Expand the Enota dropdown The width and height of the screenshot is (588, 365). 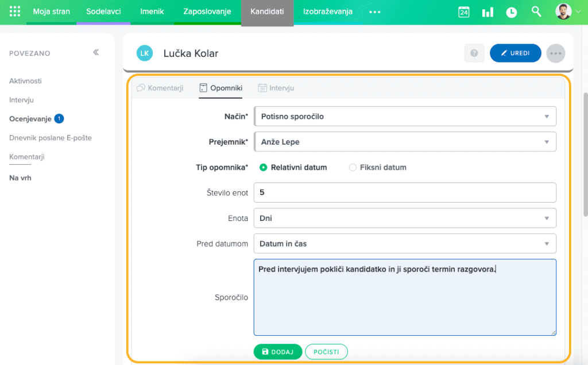[405, 218]
